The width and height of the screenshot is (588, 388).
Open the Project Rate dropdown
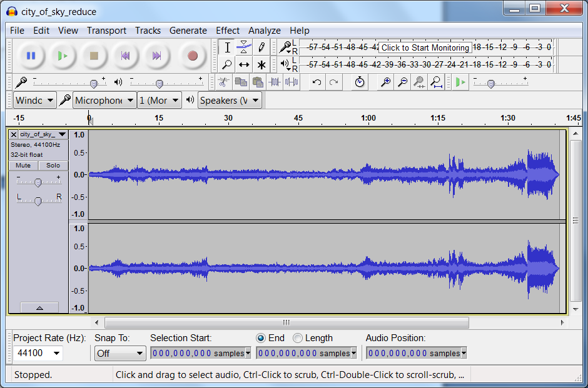coord(57,354)
